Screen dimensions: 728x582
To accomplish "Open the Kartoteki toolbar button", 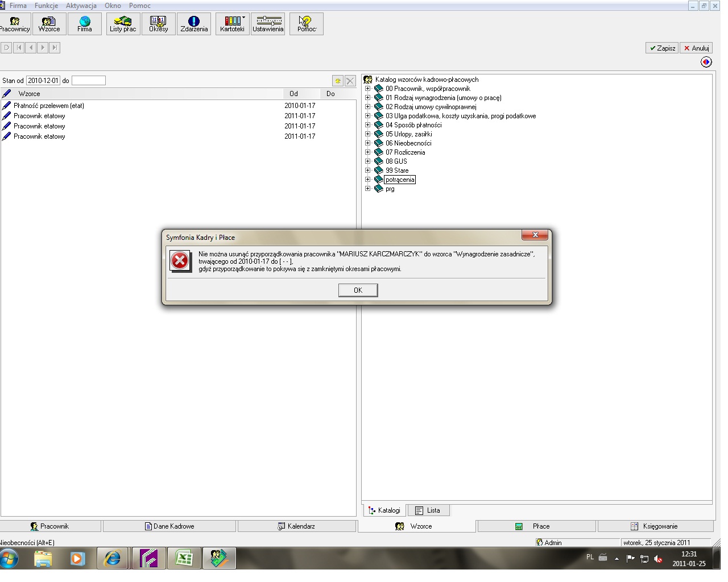I will [x=232, y=24].
